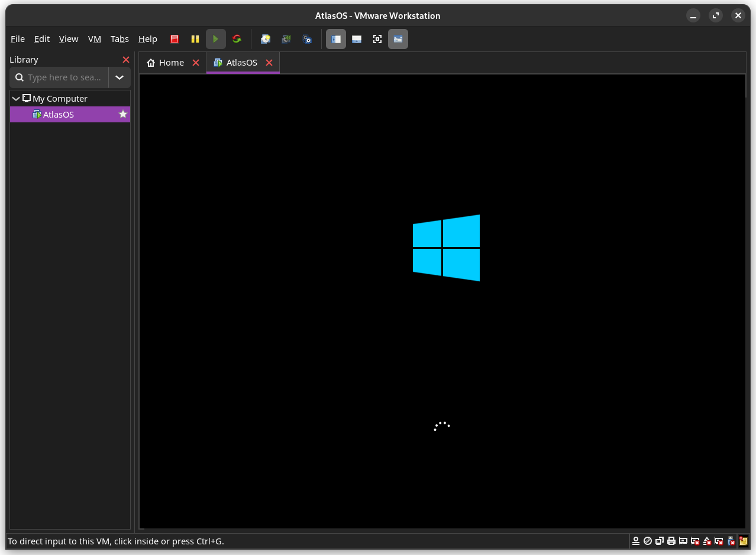Open the File menu

(18, 39)
